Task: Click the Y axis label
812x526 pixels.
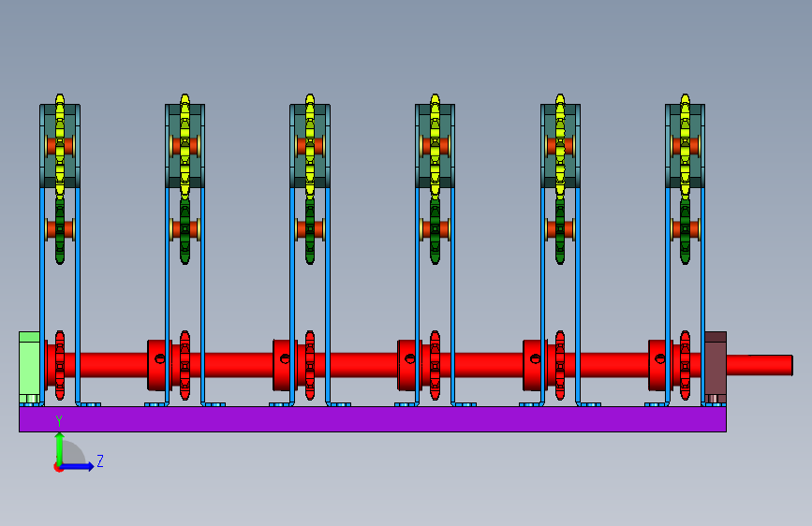Action: [59, 421]
